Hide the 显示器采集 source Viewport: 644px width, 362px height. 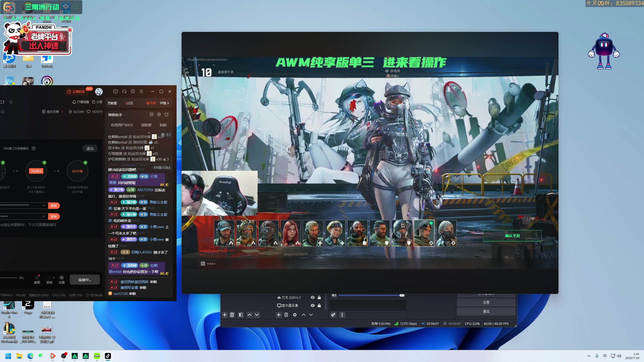point(313,305)
